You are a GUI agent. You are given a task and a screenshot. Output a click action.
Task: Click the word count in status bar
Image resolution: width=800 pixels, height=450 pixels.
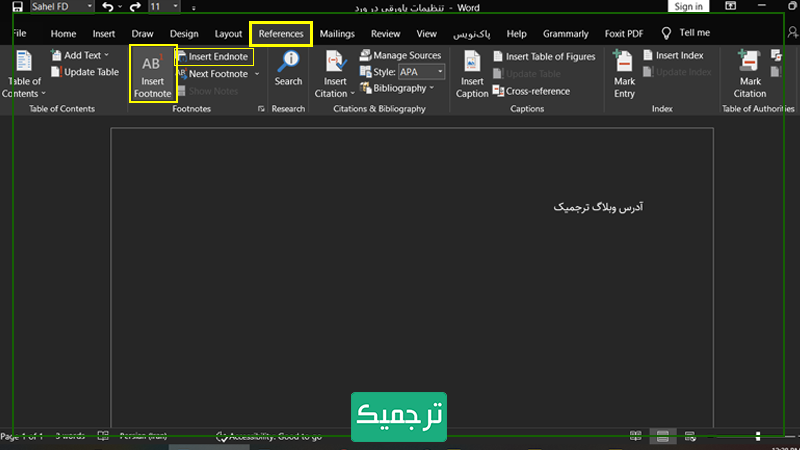point(70,437)
